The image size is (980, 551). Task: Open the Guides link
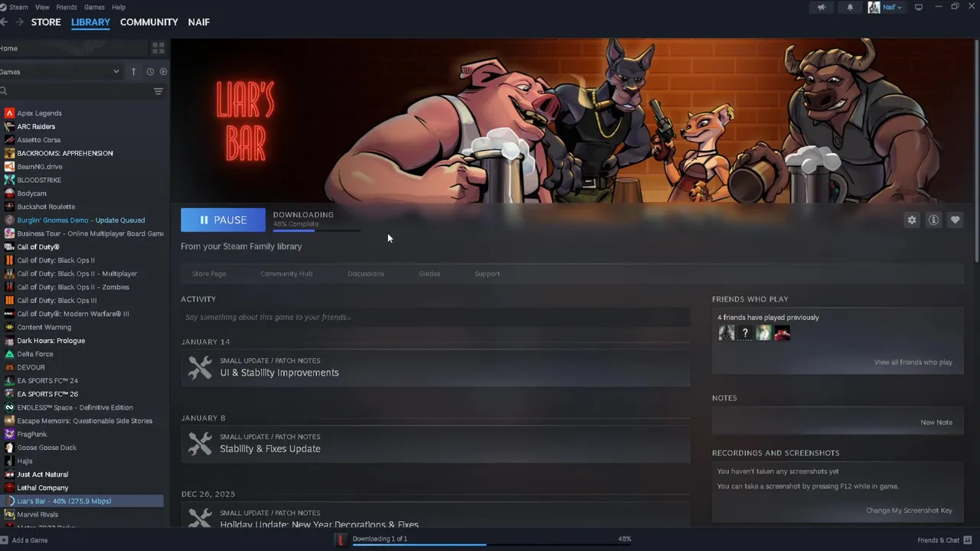point(430,273)
